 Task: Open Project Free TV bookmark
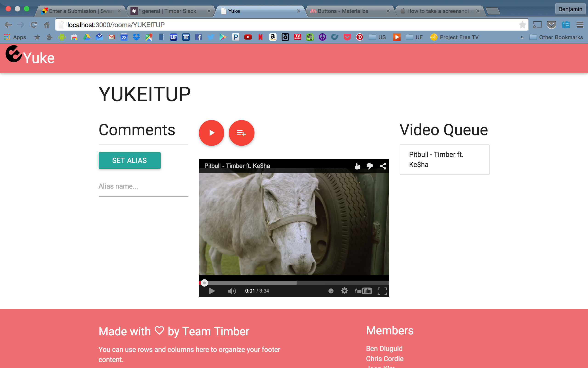(454, 37)
